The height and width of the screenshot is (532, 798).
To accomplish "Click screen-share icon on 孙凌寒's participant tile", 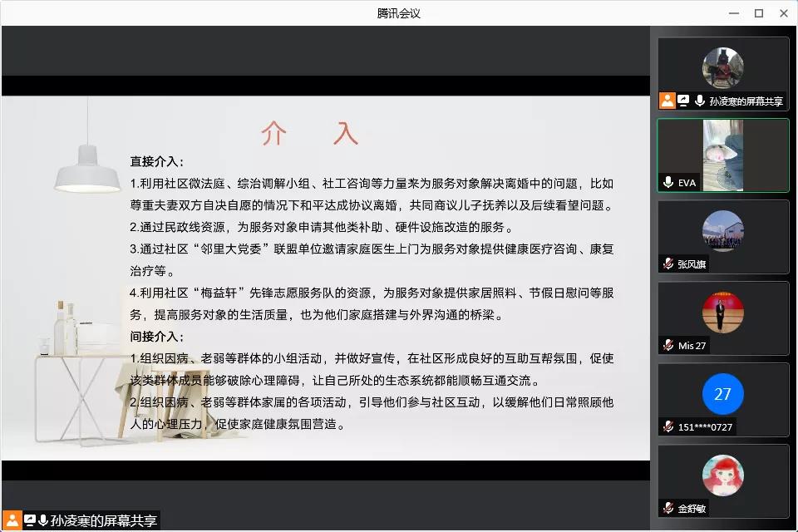I will 683,101.
